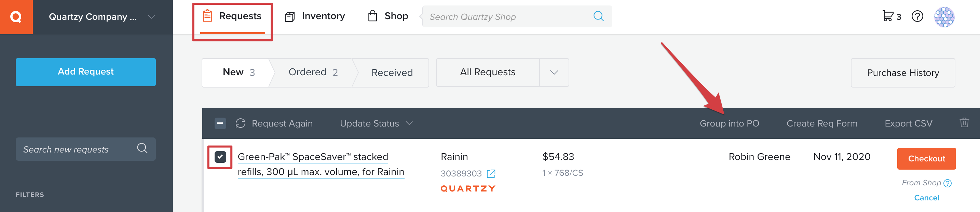Uncheck the Green-Pak SpaceSaver request checkbox
The height and width of the screenshot is (212, 980).
(220, 157)
